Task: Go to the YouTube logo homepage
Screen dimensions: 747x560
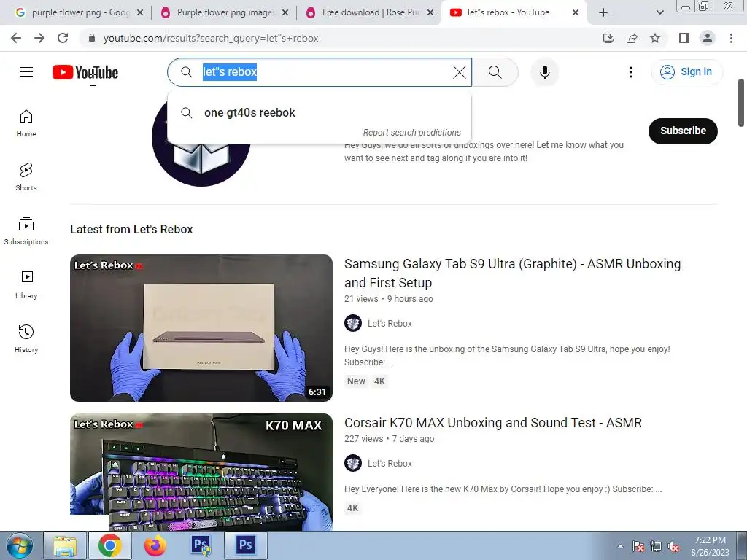Action: pos(85,72)
